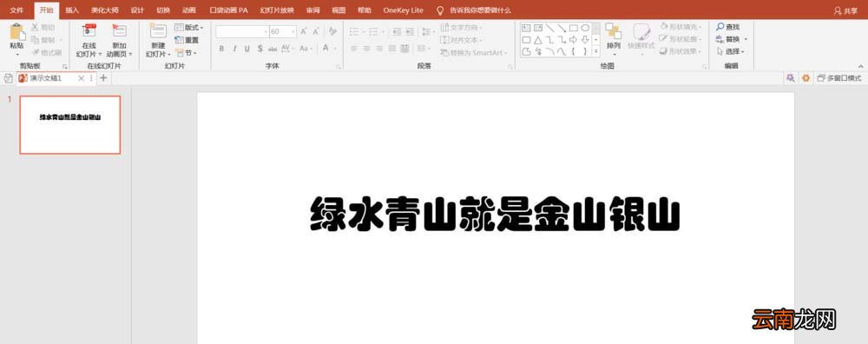Image resolution: width=868 pixels, height=344 pixels.
Task: Click the document list icon left of tab
Action: [8, 78]
